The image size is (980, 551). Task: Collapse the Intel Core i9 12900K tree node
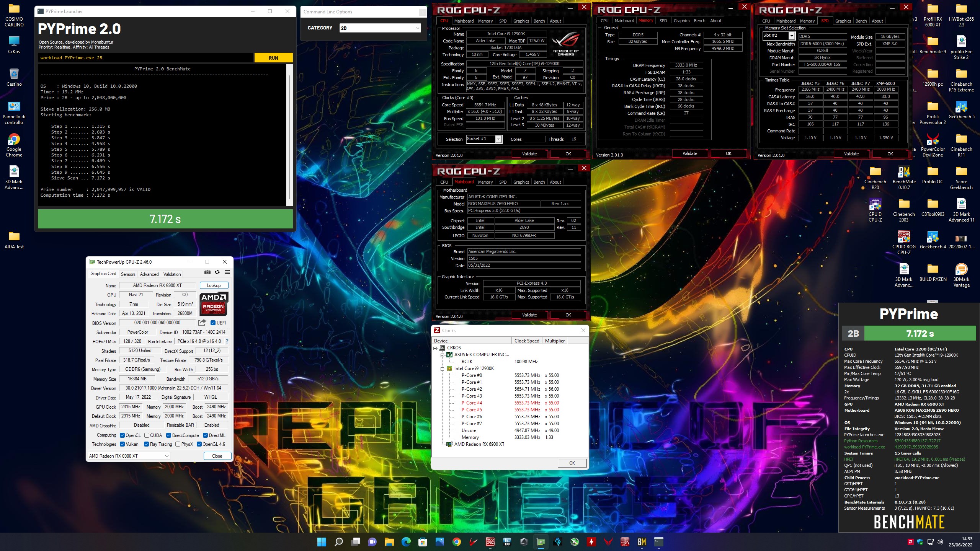click(x=443, y=368)
